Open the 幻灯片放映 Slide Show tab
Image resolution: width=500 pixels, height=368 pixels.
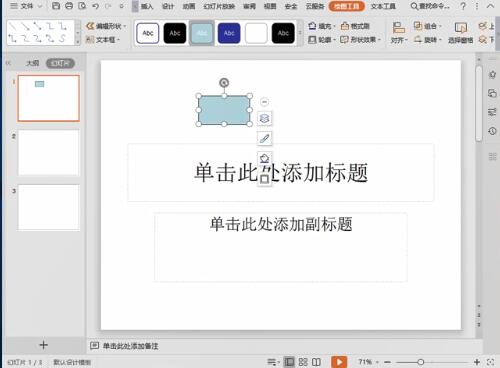[219, 6]
